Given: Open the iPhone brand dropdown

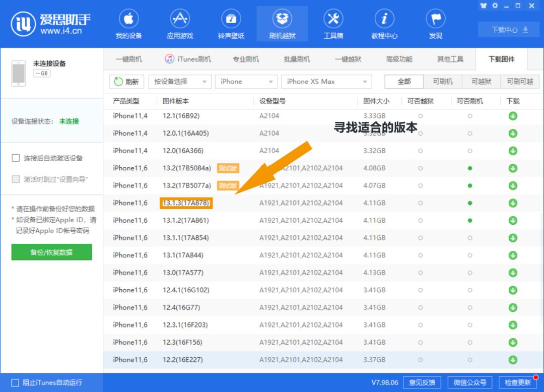Looking at the screenshot, I should click(246, 81).
